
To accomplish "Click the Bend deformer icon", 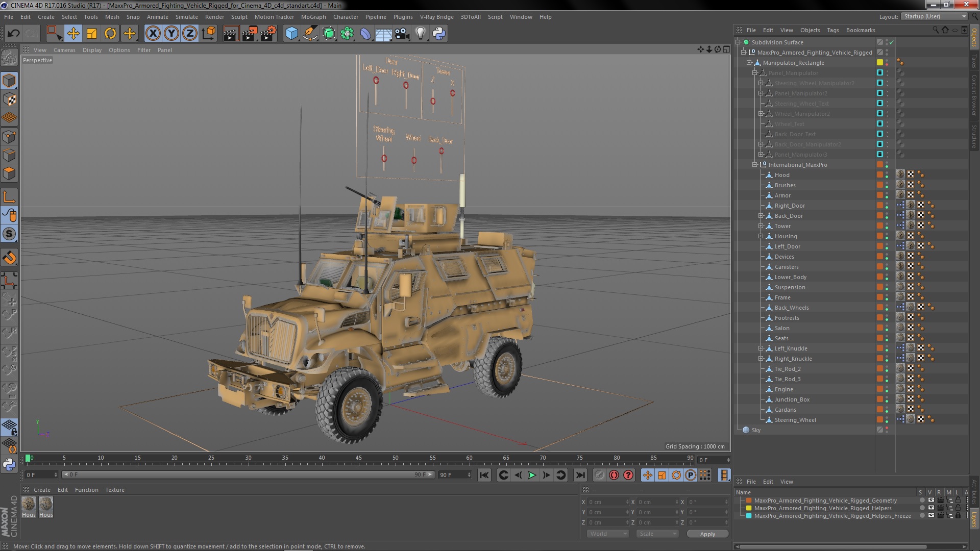I will click(x=365, y=34).
